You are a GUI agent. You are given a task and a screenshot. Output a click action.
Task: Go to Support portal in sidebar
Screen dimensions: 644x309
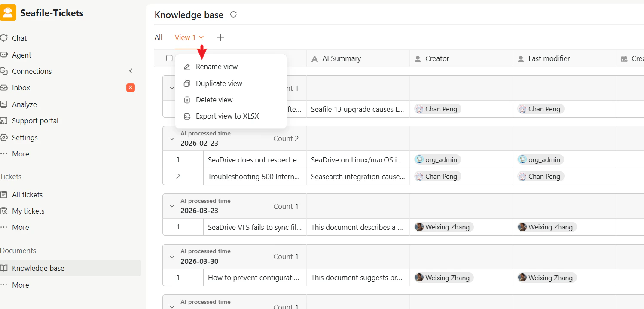pos(35,121)
